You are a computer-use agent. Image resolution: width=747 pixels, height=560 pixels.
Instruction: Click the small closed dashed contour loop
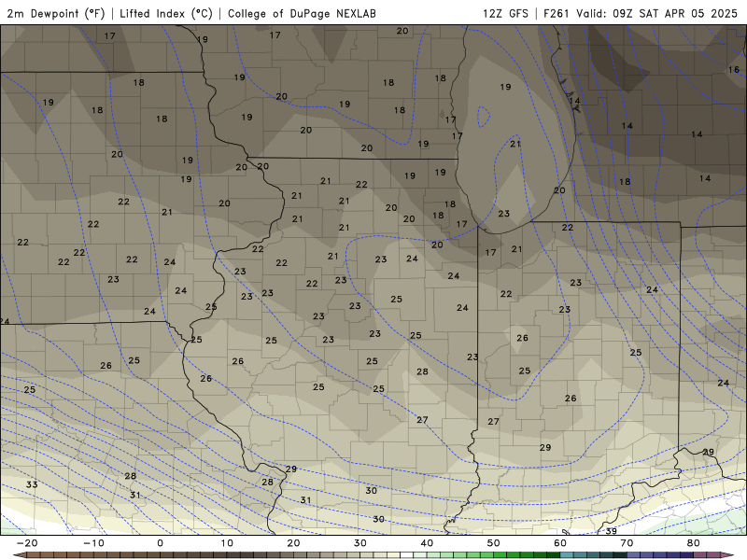[x=484, y=117]
